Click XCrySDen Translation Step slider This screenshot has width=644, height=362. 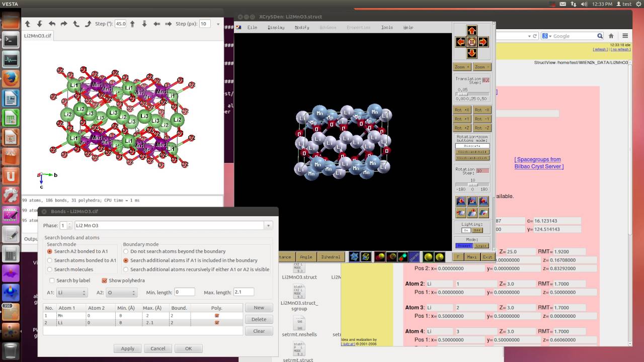(x=472, y=94)
